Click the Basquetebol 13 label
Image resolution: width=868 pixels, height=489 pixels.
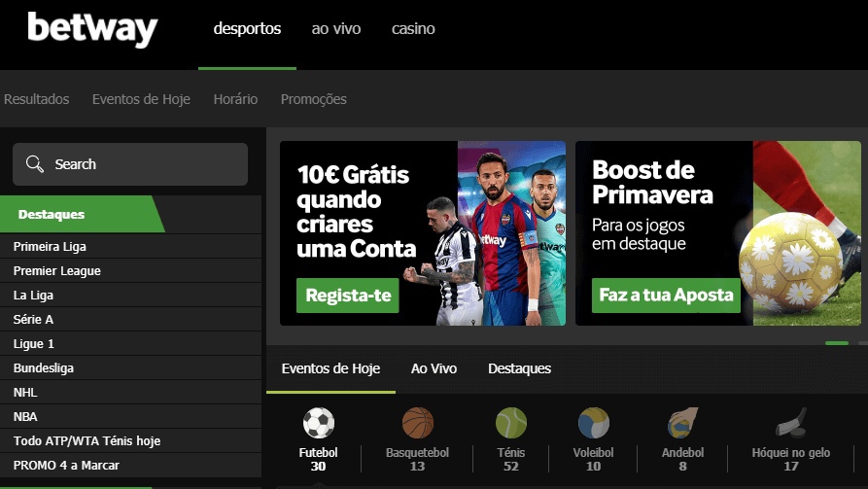click(x=417, y=459)
